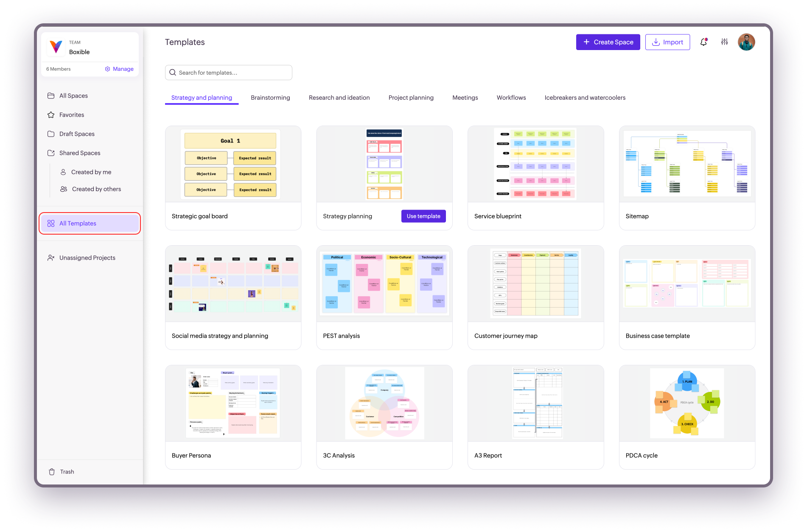Image resolution: width=807 pixels, height=532 pixels.
Task: Switch to the Project planning tab
Action: coord(411,98)
